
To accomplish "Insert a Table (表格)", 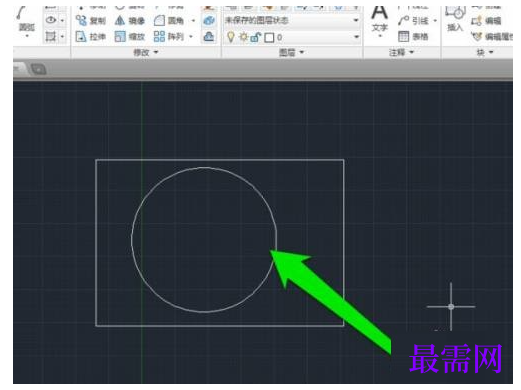I will click(x=413, y=36).
